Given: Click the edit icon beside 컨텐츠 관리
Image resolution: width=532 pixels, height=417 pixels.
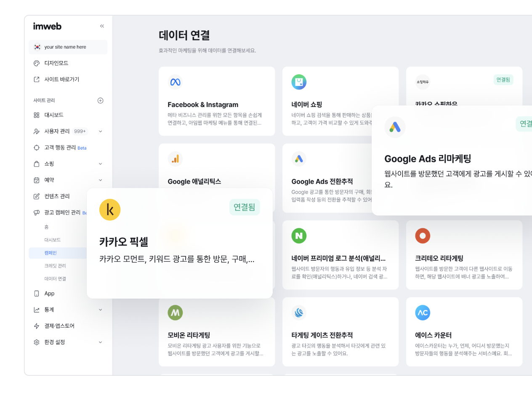Looking at the screenshot, I should point(37,196).
